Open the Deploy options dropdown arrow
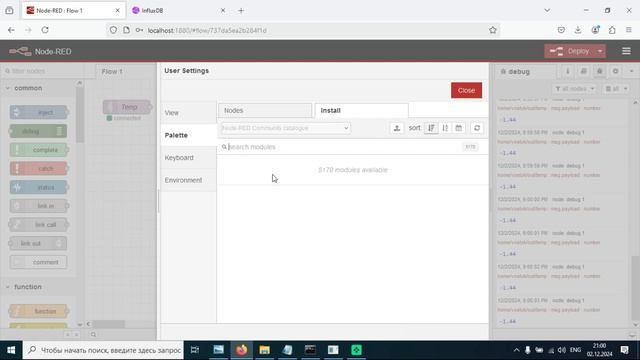The width and height of the screenshot is (640, 360). tap(600, 51)
